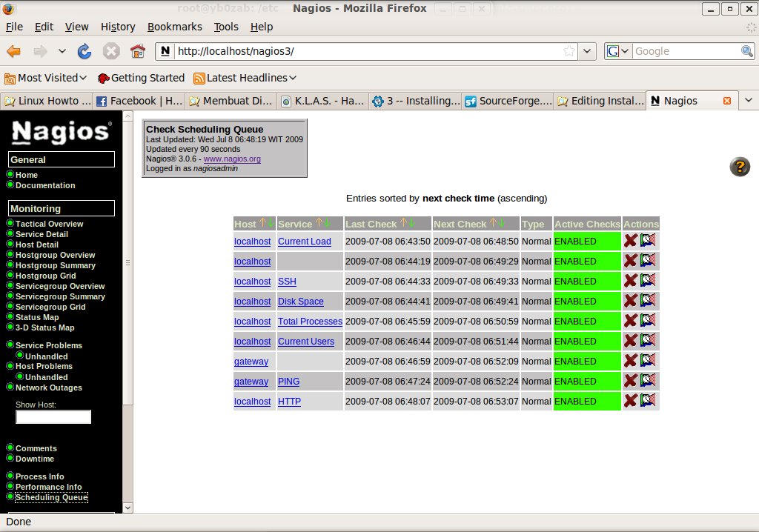Screen dimensions: 759x532
Task: Reschedule the SSH service check
Action: pyautogui.click(x=648, y=281)
